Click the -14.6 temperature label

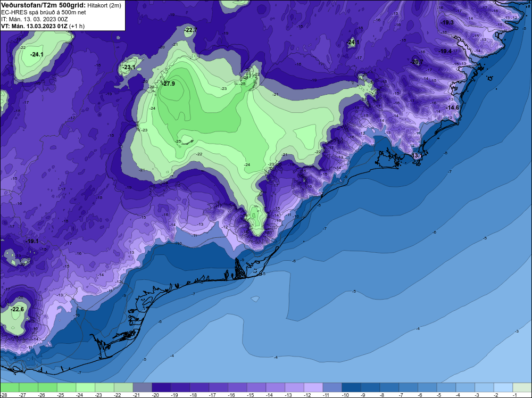452,107
